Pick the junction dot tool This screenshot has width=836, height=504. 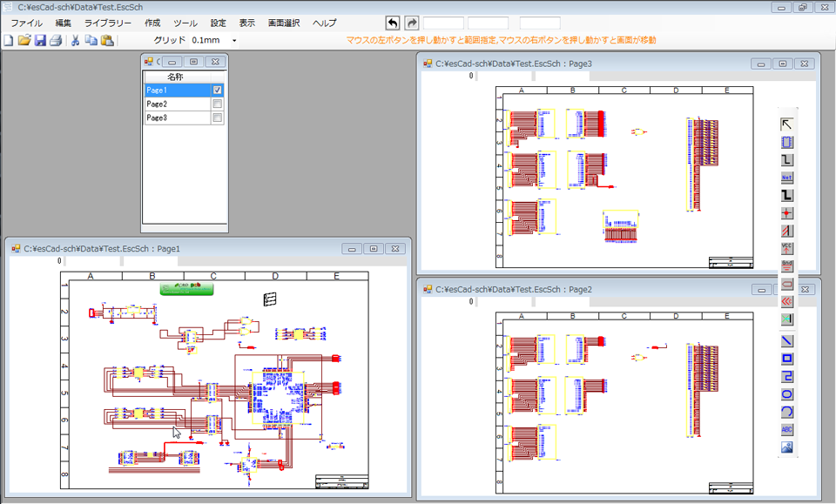pyautogui.click(x=787, y=213)
